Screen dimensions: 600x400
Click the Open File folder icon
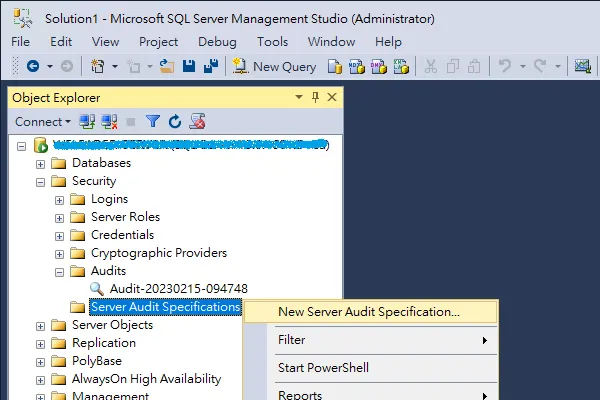click(167, 67)
